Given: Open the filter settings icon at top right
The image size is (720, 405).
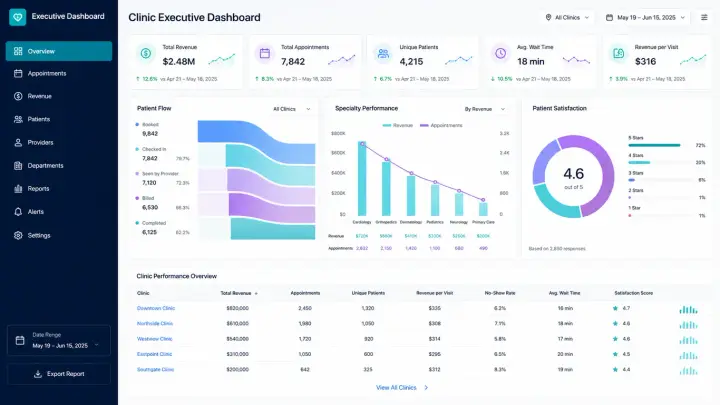Looking at the screenshot, I should pos(704,17).
